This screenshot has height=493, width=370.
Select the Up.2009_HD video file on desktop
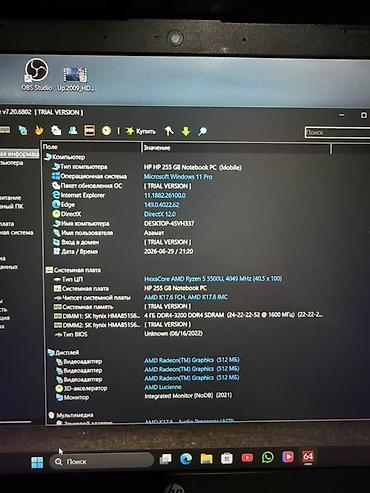pyautogui.click(x=75, y=79)
